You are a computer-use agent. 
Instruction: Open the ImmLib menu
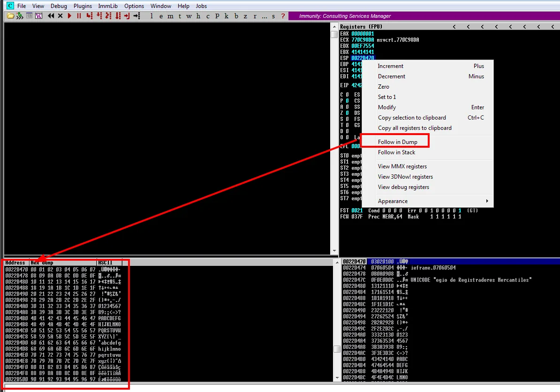point(108,6)
